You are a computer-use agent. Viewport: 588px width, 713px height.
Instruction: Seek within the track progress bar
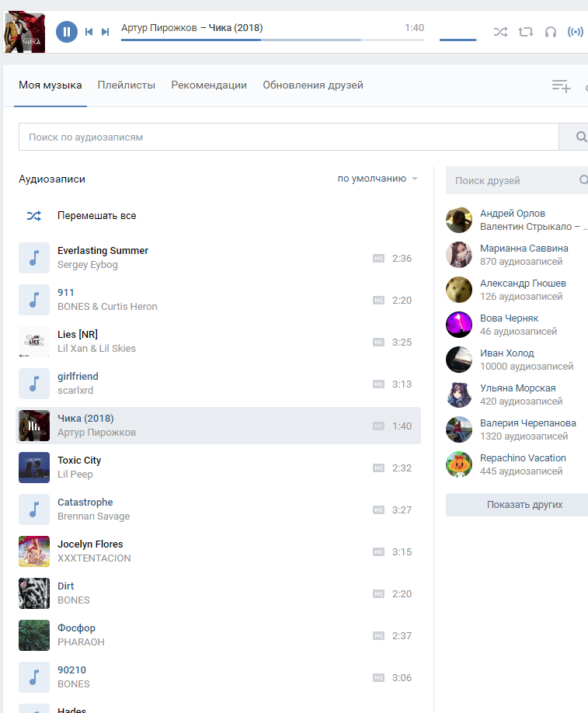[273, 40]
